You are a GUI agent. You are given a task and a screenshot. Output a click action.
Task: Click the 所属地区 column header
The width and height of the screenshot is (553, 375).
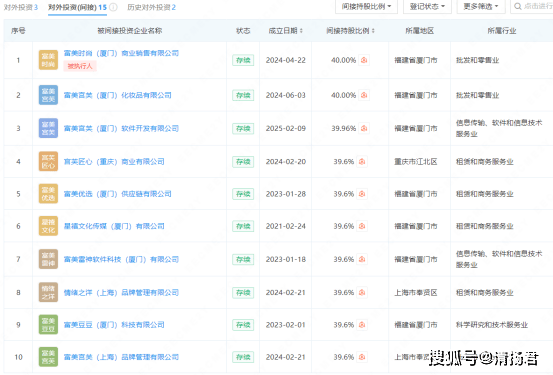pyautogui.click(x=419, y=31)
